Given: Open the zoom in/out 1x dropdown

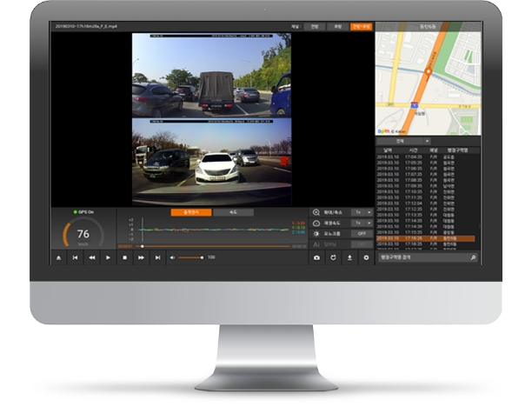Looking at the screenshot, I should coord(362,212).
